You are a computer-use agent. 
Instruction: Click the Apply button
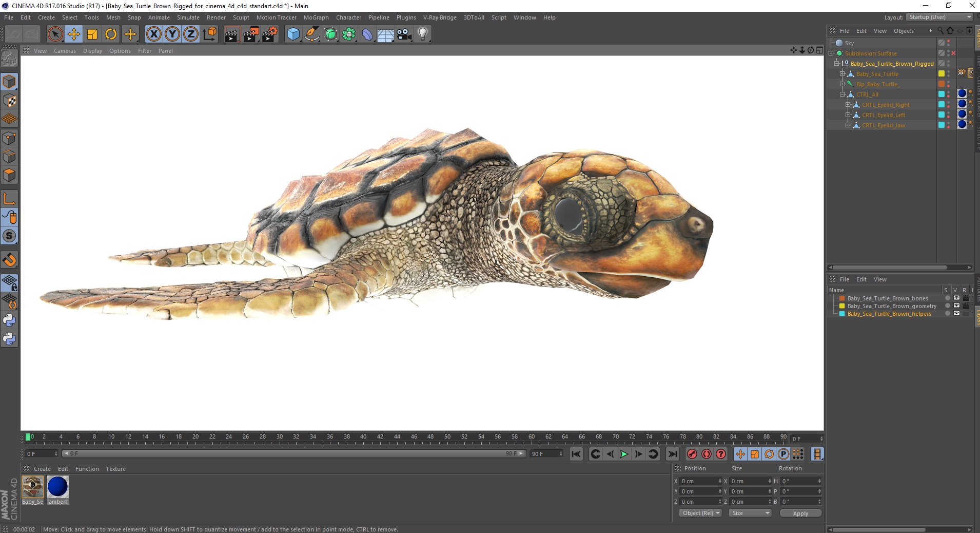(x=800, y=513)
